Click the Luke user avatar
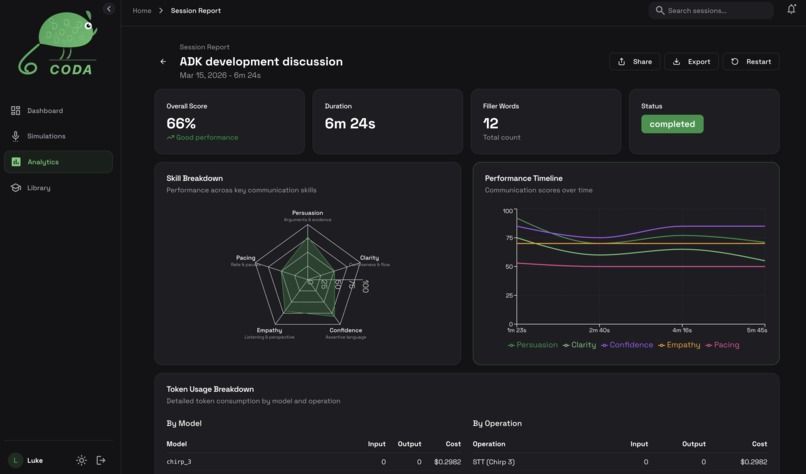Screen dimensions: 806x474 tap(15, 460)
